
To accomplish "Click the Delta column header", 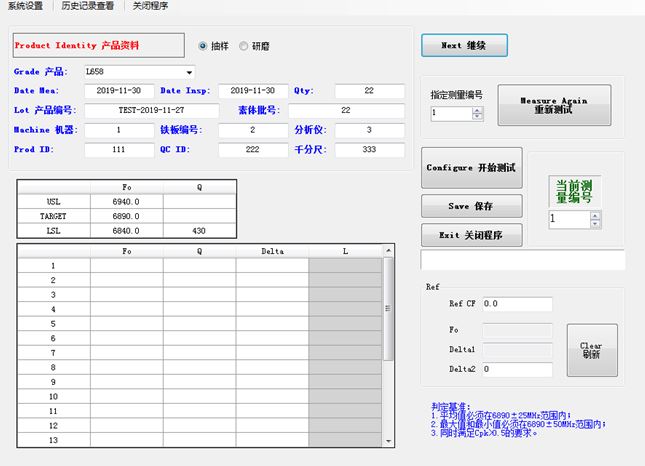I will (272, 251).
